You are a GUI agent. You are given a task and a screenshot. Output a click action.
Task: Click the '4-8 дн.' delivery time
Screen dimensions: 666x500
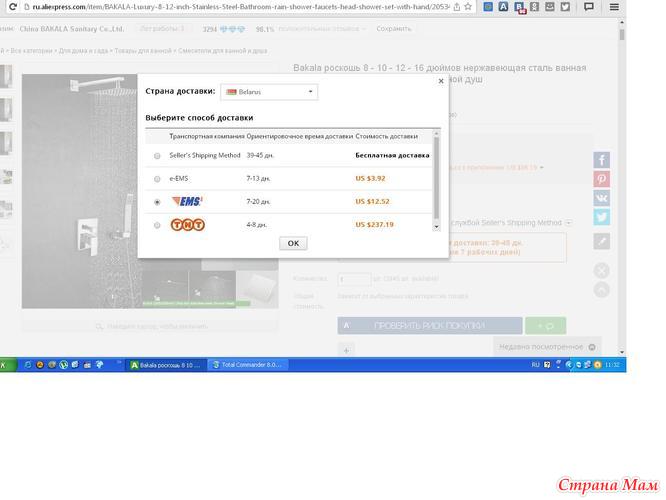coord(257,225)
